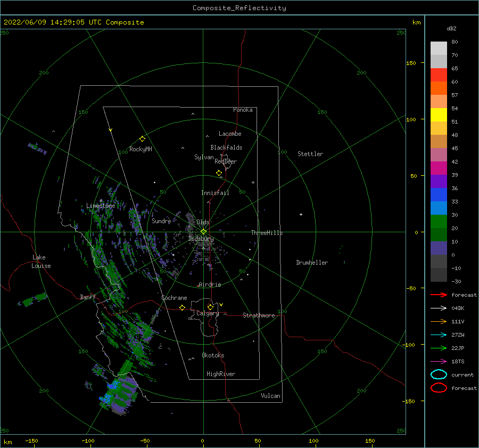Pick the yellow 51-54 dBZ color swatch
Image resolution: width=479 pixels, height=448 pixels.
click(439, 115)
